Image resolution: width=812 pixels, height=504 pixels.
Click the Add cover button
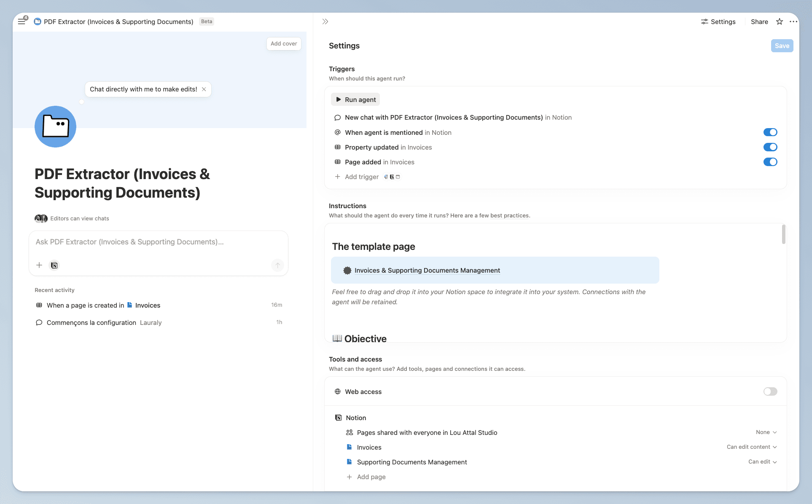[284, 44]
